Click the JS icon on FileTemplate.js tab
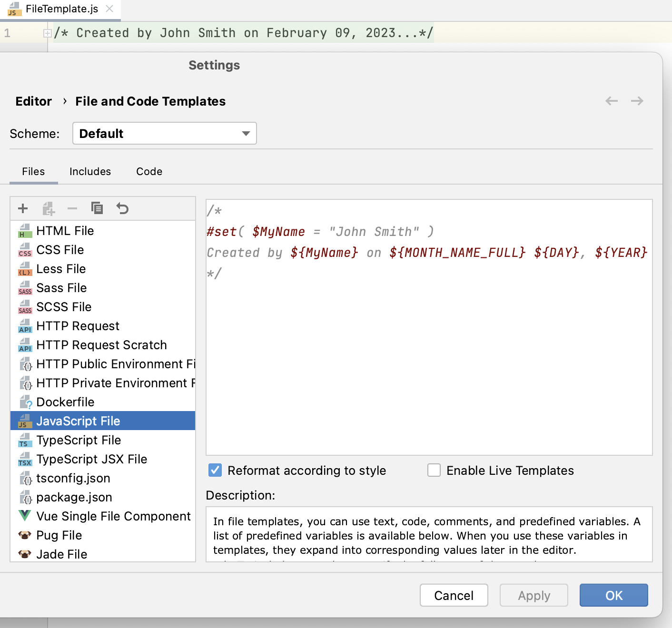Viewport: 672px width, 628px height. [14, 9]
